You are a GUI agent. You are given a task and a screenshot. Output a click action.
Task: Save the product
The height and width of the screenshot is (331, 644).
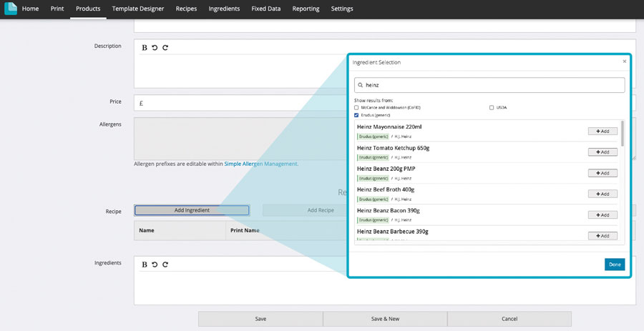click(x=260, y=319)
